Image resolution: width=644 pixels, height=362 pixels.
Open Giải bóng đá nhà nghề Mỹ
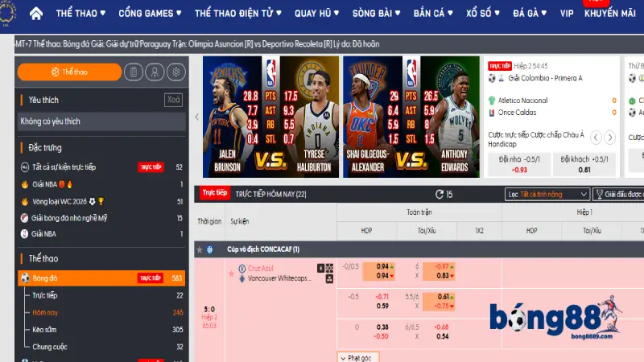(x=101, y=218)
